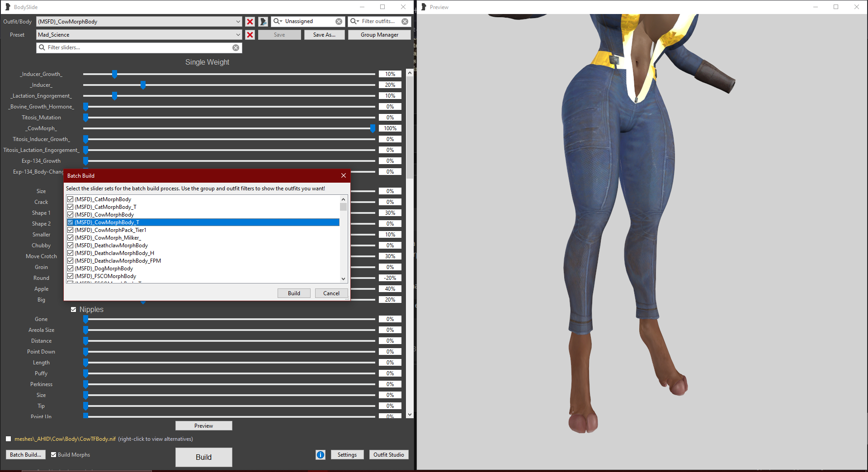Click the Save As... button
This screenshot has width=868, height=472.
324,35
